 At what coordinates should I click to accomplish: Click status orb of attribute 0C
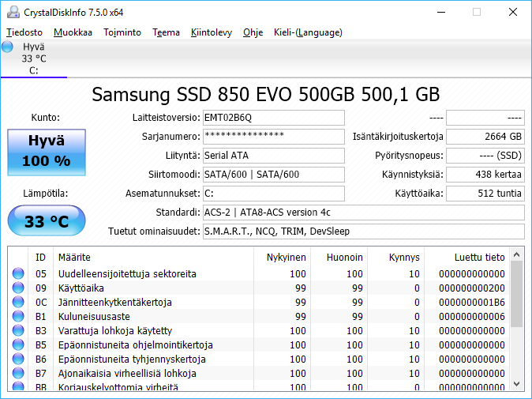coord(18,302)
